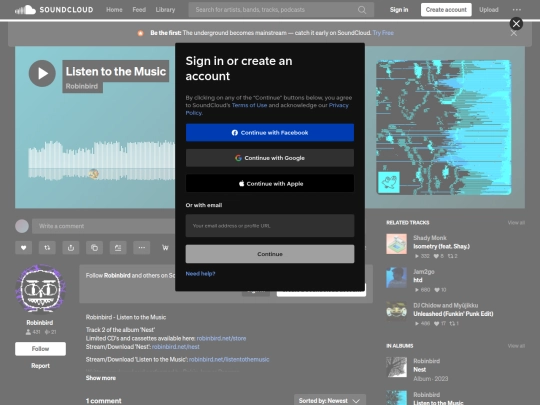540x405 pixels.
Task: Click the gray Continue button
Action: pos(270,254)
